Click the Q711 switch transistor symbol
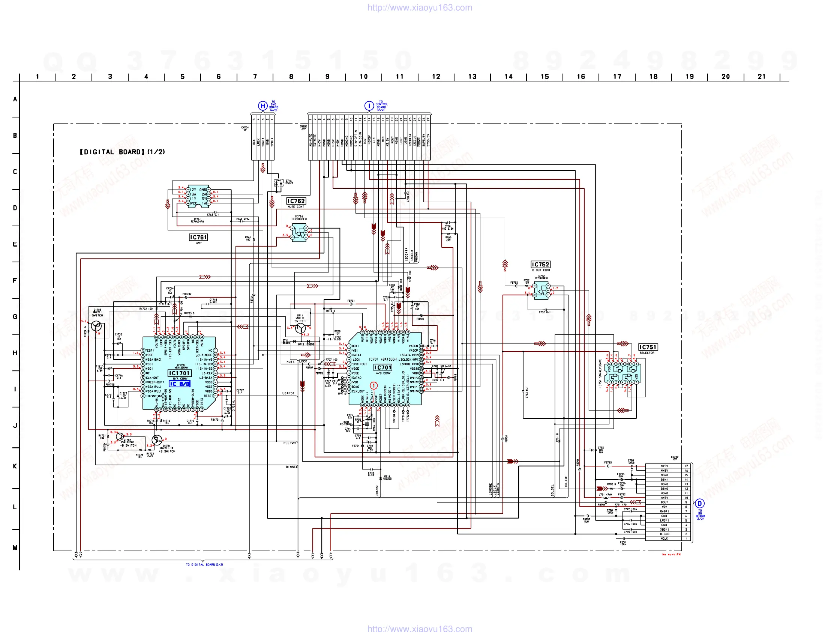Image resolution: width=840 pixels, height=632 pixels. 300,328
